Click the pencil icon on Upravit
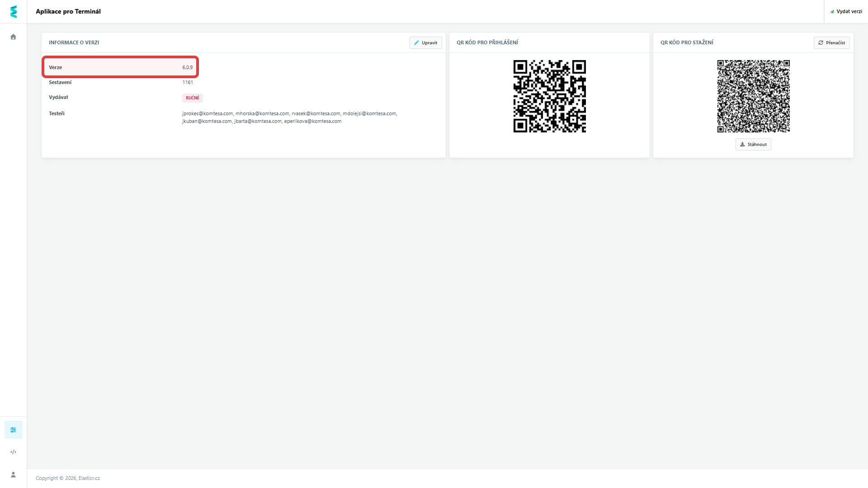The height and width of the screenshot is (488, 868). [416, 43]
